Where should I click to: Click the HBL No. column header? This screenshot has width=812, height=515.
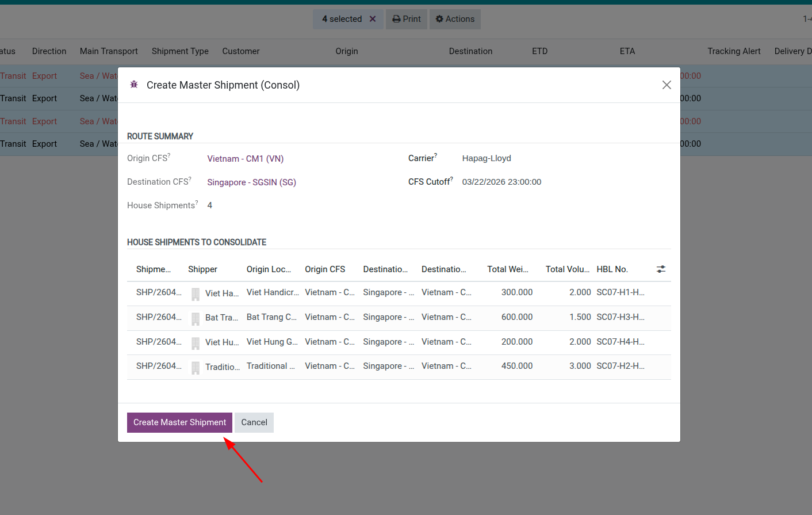pos(611,269)
